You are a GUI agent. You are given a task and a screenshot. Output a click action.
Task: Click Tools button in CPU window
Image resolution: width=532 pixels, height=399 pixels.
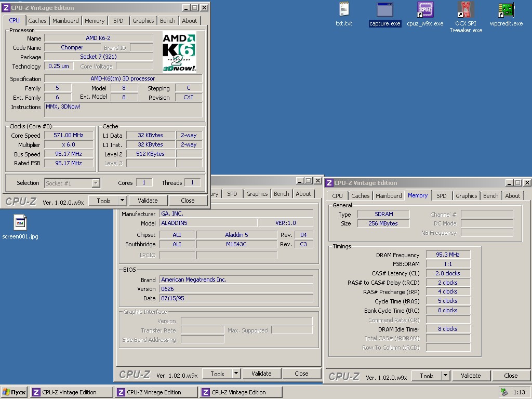103,201
